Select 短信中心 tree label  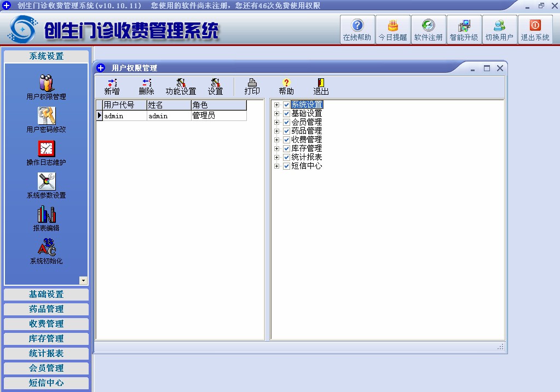307,166
